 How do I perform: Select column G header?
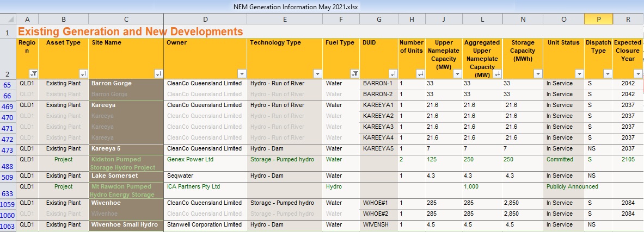379,19
